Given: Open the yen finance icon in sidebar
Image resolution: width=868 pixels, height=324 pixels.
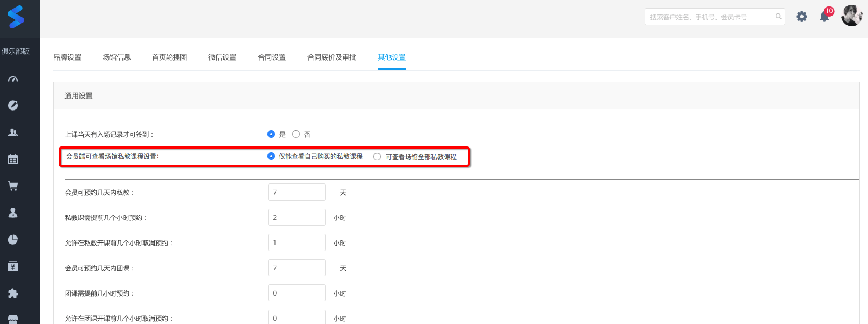Looking at the screenshot, I should tap(13, 267).
